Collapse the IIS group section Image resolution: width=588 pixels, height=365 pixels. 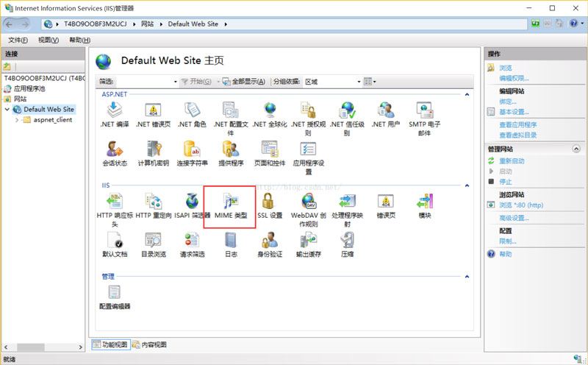pos(467,185)
